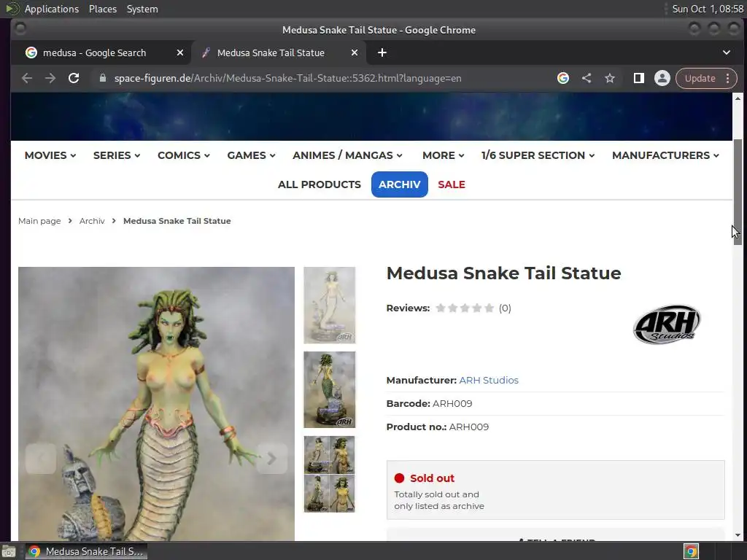Expand the SERIES menu

point(117,155)
